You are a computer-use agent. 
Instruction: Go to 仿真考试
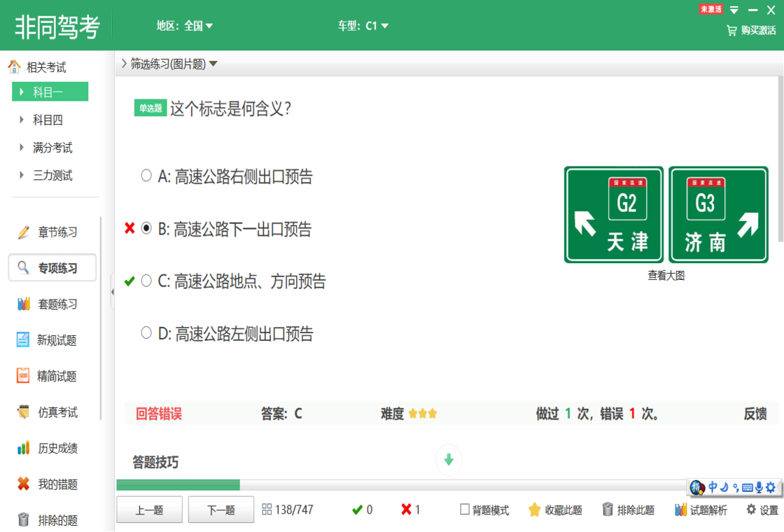(57, 412)
